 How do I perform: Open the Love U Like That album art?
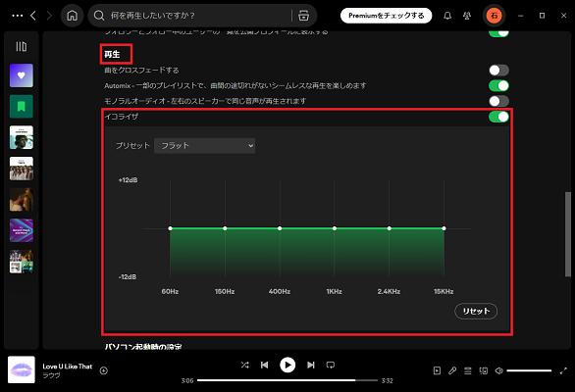(22, 369)
